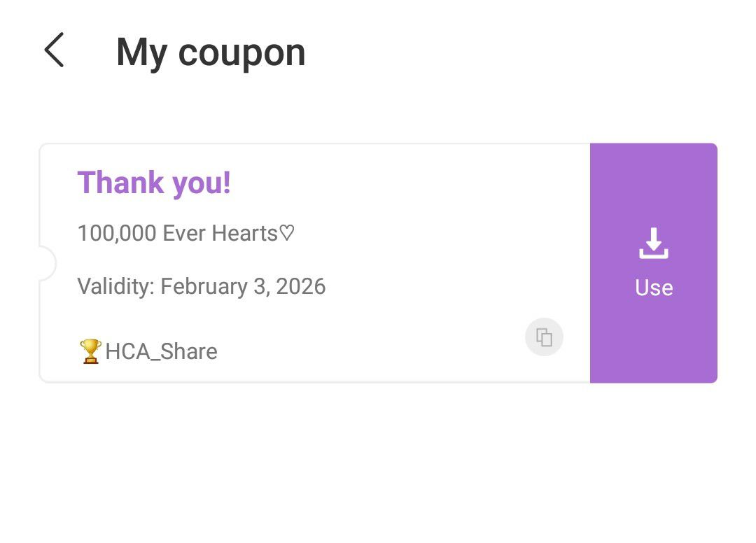Click the word "Thank" in coupon heading

tap(120, 183)
